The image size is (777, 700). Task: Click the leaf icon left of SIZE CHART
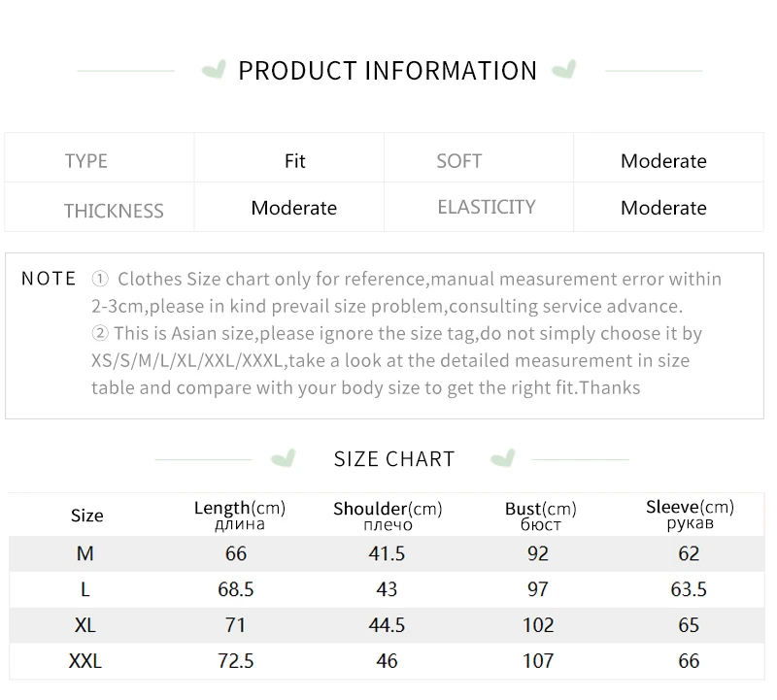click(283, 458)
